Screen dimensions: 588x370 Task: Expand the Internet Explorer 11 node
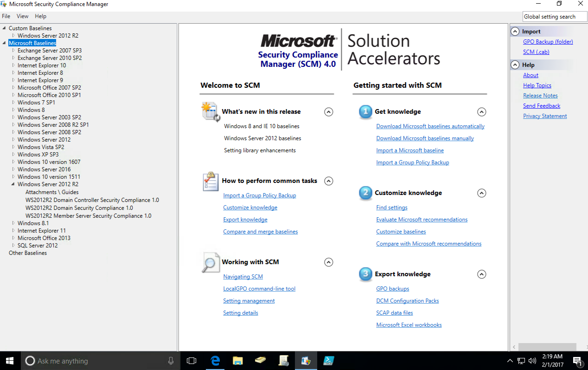[13, 230]
